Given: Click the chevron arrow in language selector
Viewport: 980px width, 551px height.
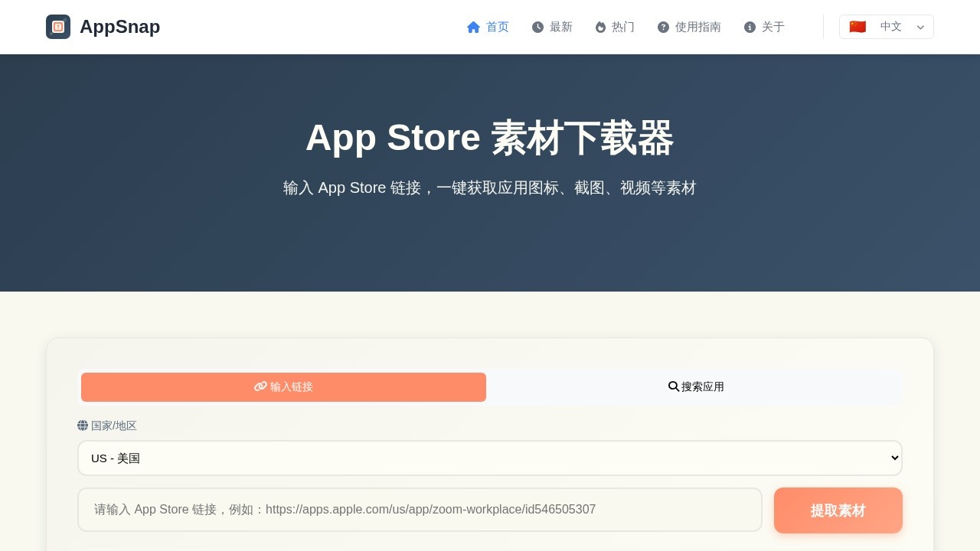Looking at the screenshot, I should (x=920, y=28).
